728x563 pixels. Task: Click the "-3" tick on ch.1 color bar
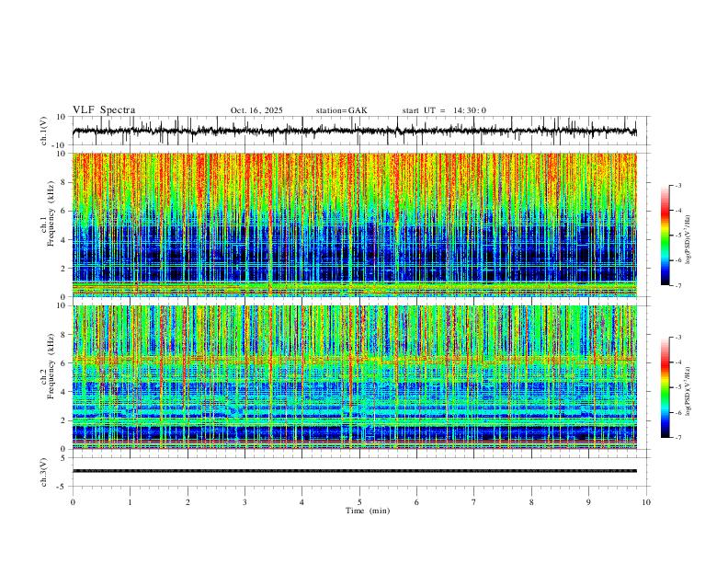tap(677, 185)
